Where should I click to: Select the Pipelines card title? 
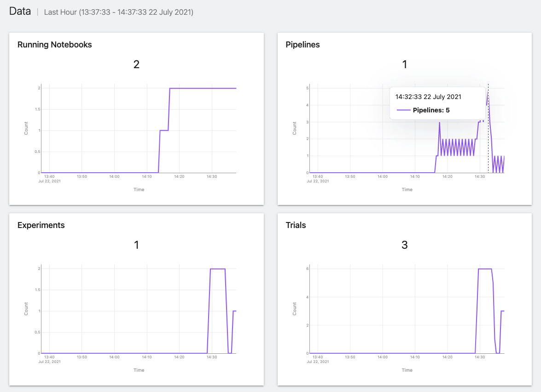tap(302, 45)
